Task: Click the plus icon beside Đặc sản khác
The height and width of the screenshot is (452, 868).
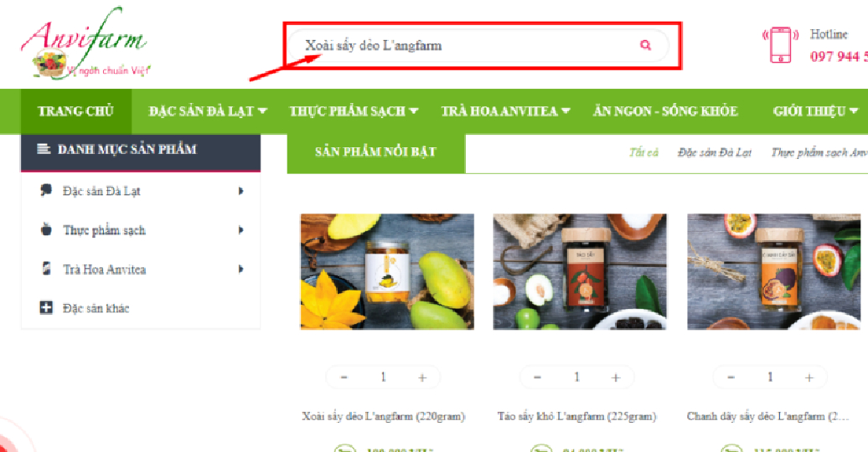Action: point(46,307)
